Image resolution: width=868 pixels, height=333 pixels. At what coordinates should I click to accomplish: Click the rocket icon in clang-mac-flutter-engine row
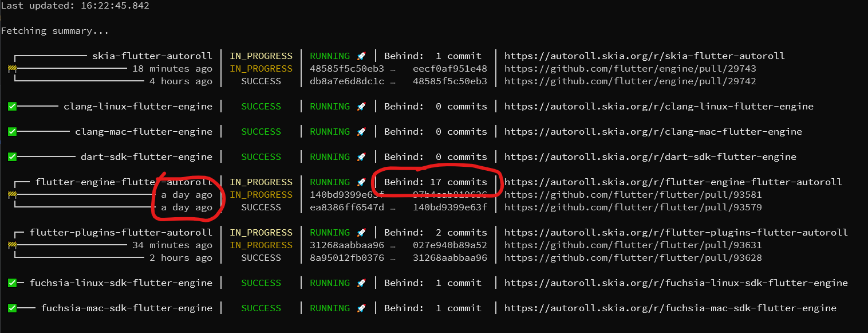click(361, 132)
